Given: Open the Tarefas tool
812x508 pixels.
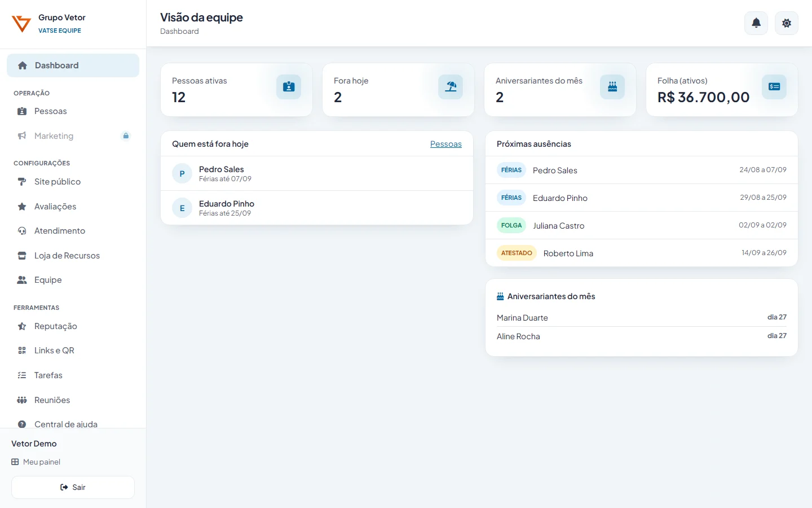Looking at the screenshot, I should tap(73, 375).
